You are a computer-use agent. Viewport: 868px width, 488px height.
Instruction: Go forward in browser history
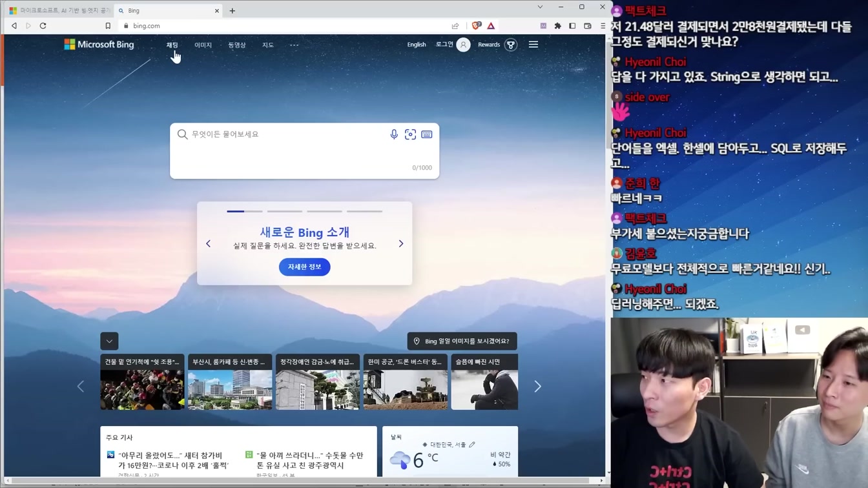point(28,26)
